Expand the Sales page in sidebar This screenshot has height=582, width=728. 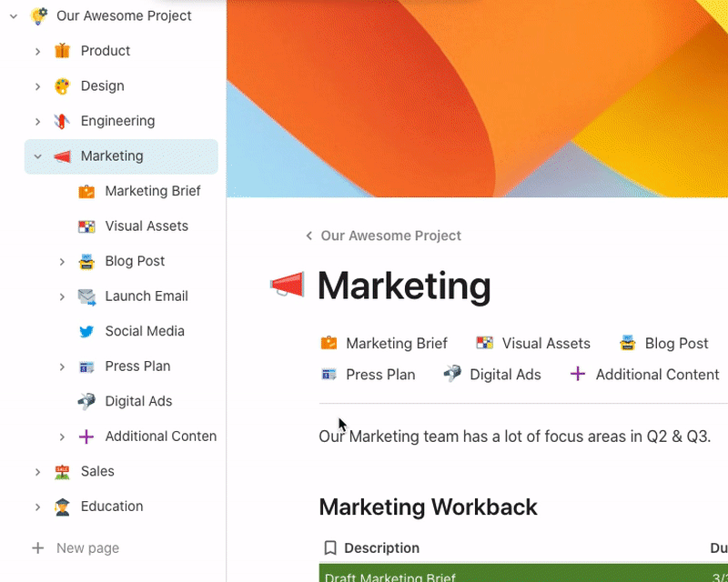click(37, 472)
